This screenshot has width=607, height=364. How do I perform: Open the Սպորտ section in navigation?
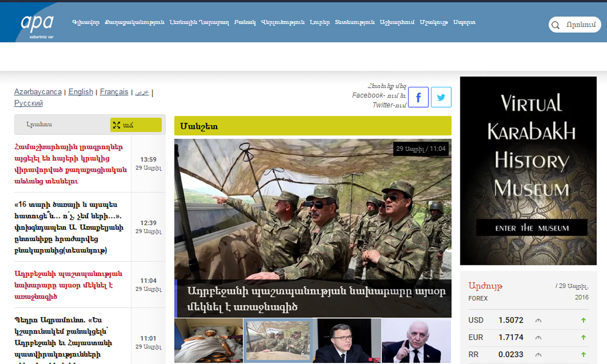click(x=464, y=22)
